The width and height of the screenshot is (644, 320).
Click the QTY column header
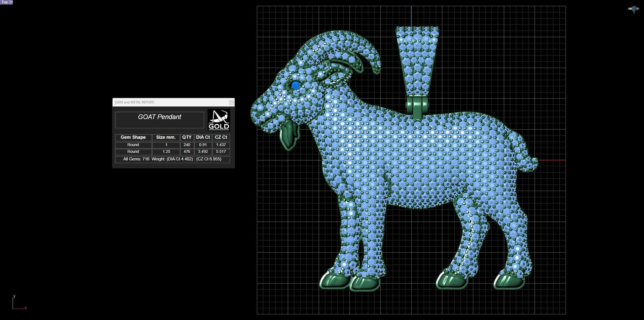tap(187, 137)
